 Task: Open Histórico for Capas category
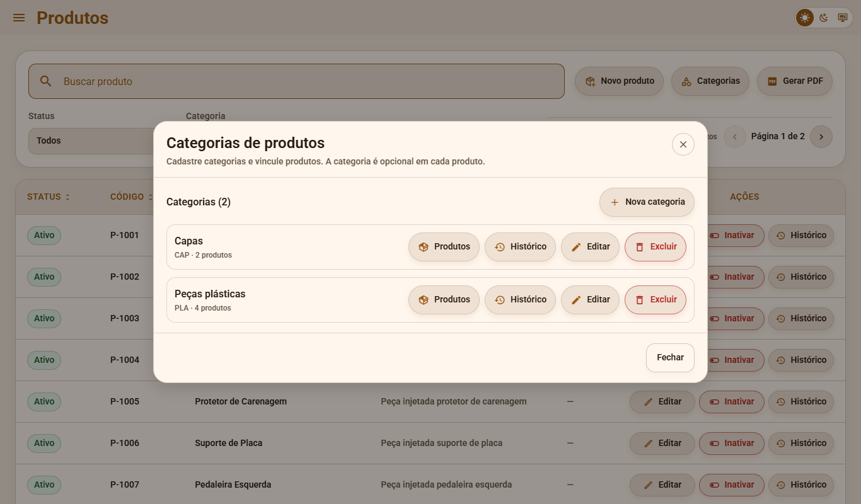(x=520, y=247)
